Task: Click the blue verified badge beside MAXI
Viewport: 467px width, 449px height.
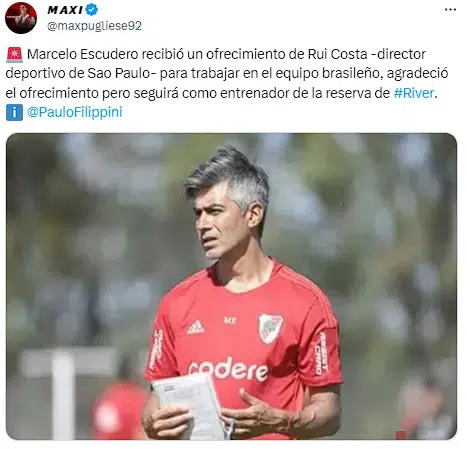Action: pos(91,10)
